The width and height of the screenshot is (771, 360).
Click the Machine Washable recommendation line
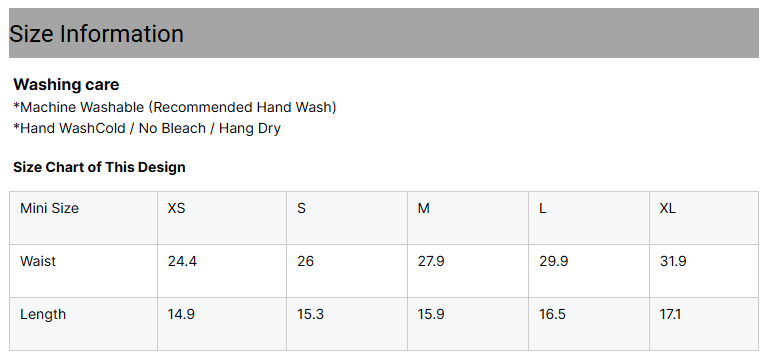coord(175,107)
